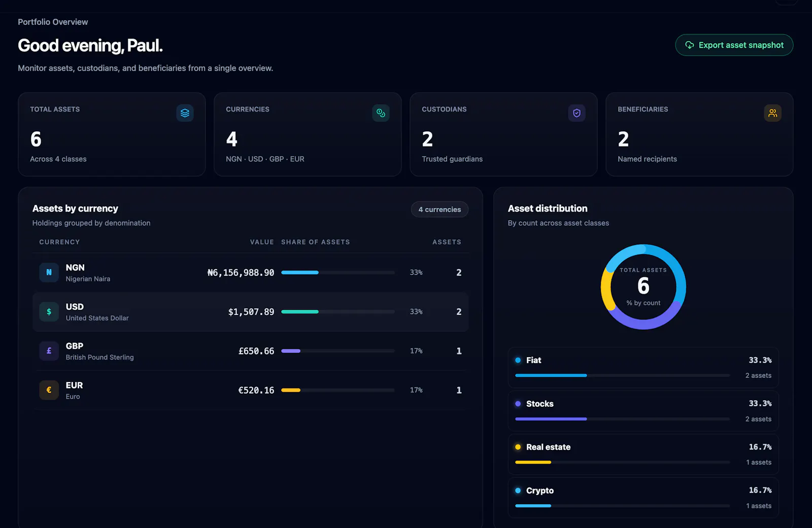Open the Crypto distribution item
812x528 pixels.
643,498
